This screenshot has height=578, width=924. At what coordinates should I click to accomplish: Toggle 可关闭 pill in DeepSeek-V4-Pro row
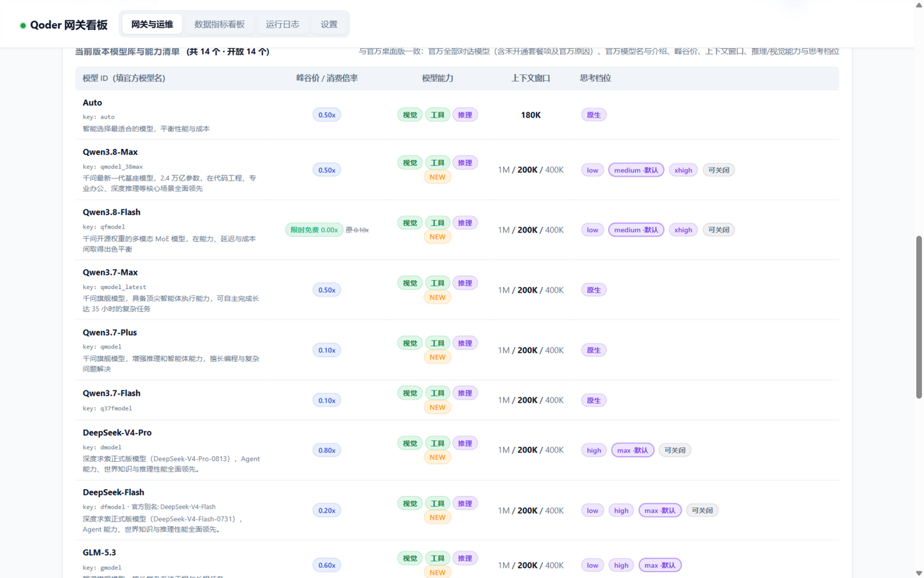pyautogui.click(x=675, y=450)
